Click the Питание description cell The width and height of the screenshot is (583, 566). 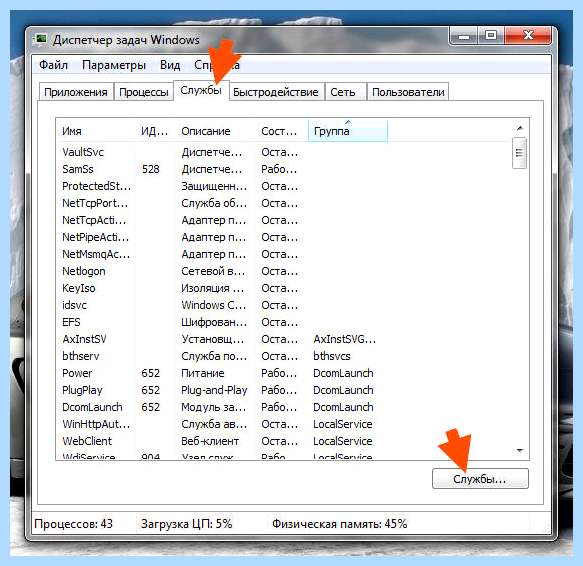click(203, 373)
